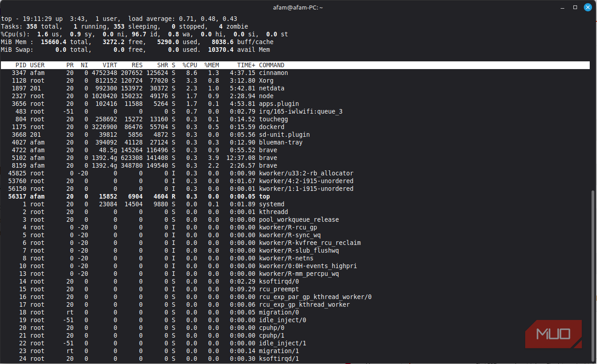Image resolution: width=597 pixels, height=364 pixels.
Task: Select the kthreadd process name
Action: 274,212
